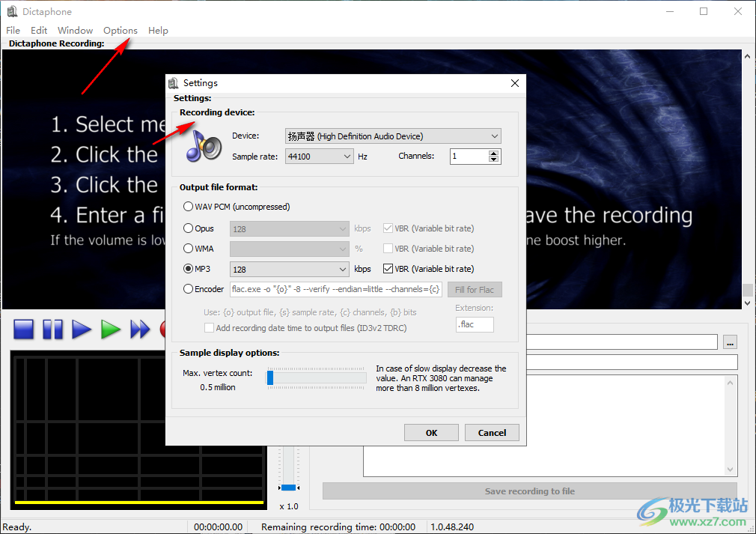The width and height of the screenshot is (756, 534).
Task: Open the MP3 bitrate dropdown
Action: pyautogui.click(x=290, y=269)
